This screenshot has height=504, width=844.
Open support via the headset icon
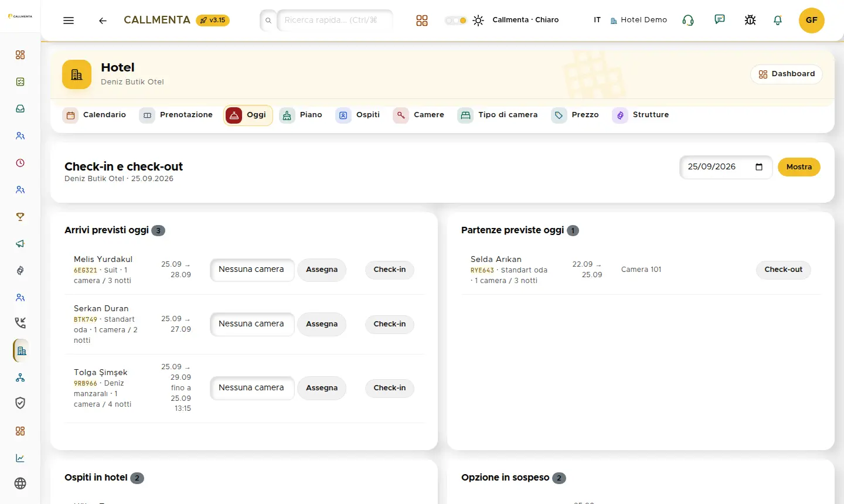(x=688, y=21)
